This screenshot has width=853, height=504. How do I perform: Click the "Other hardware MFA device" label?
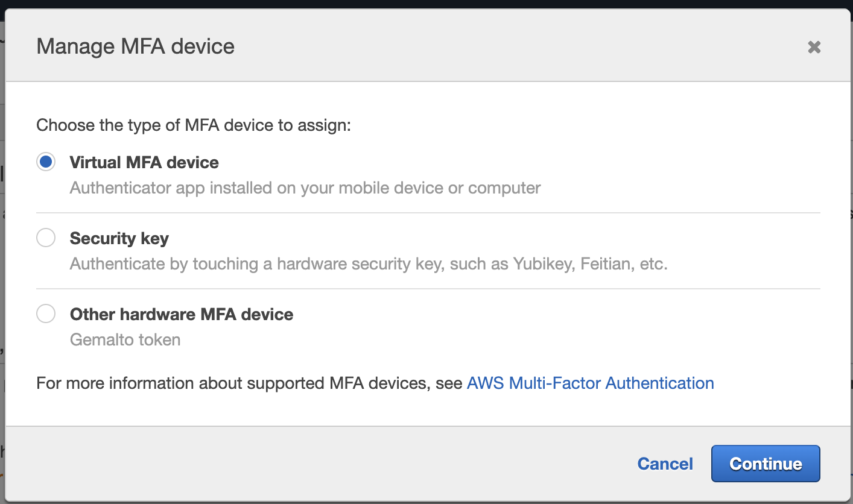tap(182, 314)
